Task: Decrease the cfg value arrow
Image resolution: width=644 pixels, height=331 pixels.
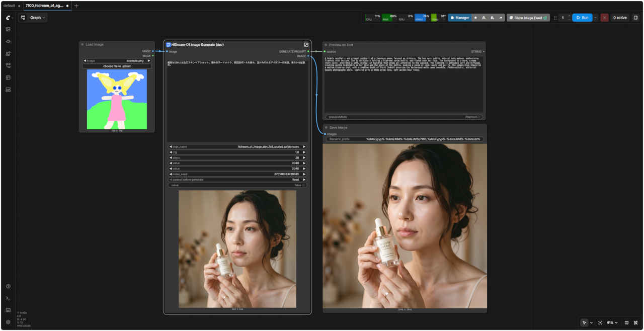Action: 171,152
